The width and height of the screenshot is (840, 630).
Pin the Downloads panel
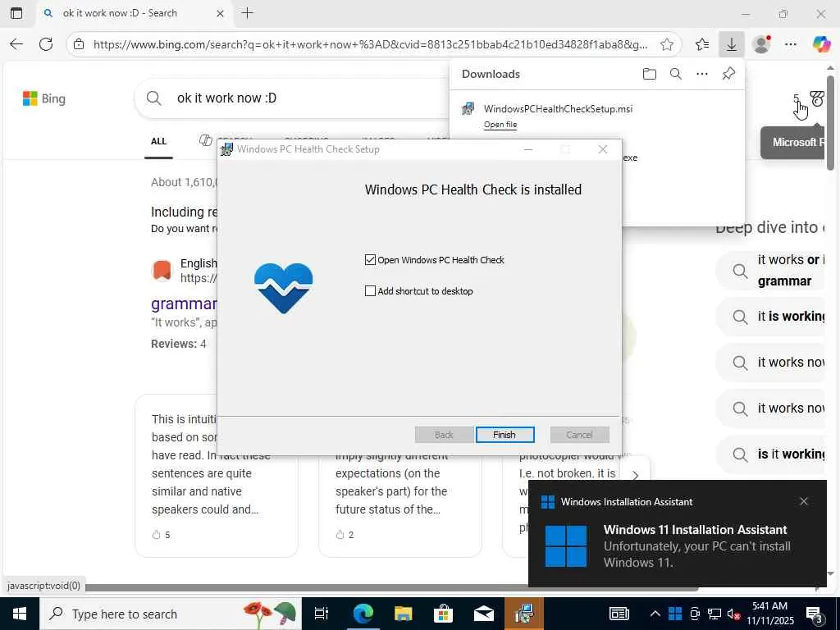[x=728, y=74]
